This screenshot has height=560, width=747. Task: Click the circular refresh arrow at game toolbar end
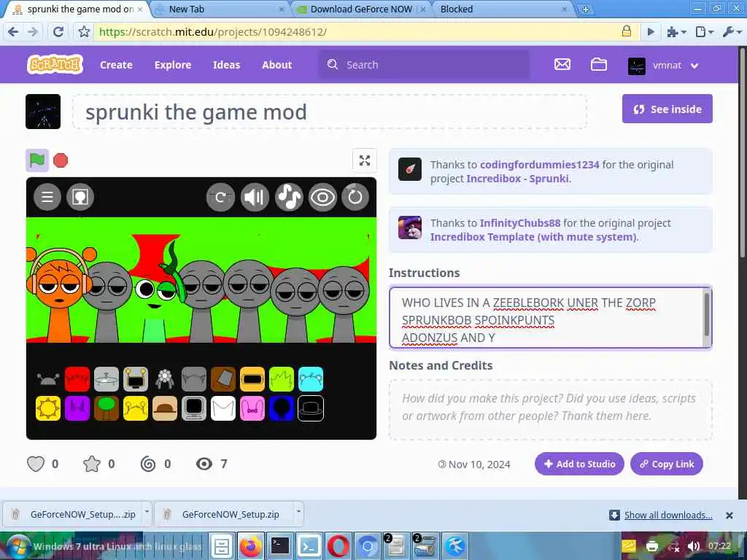[x=355, y=197]
